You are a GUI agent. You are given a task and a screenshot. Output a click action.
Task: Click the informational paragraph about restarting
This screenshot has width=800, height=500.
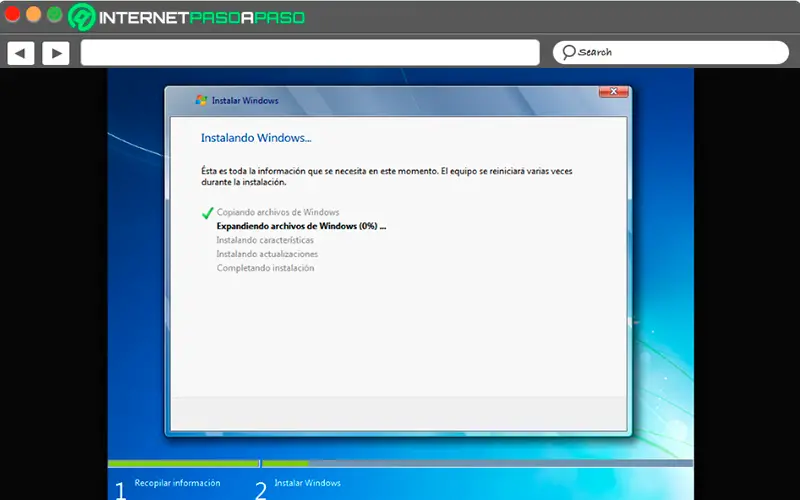[x=386, y=177]
